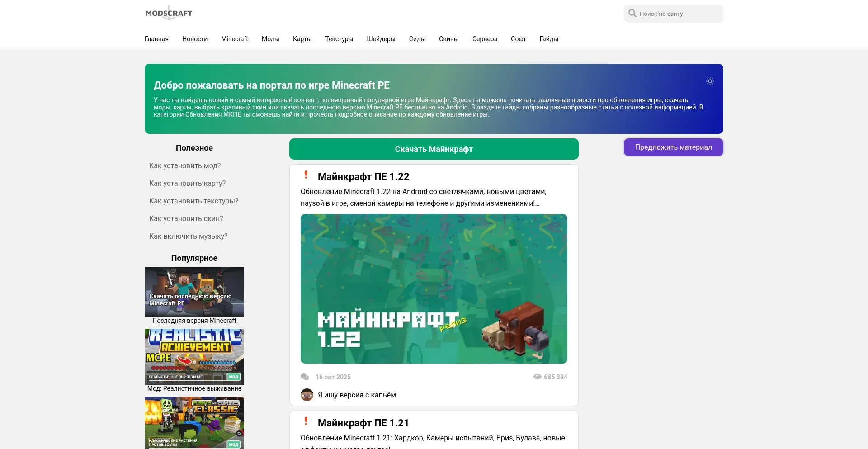
Task: Click the Realistic Achievement mod thumbnail
Action: coord(194,357)
